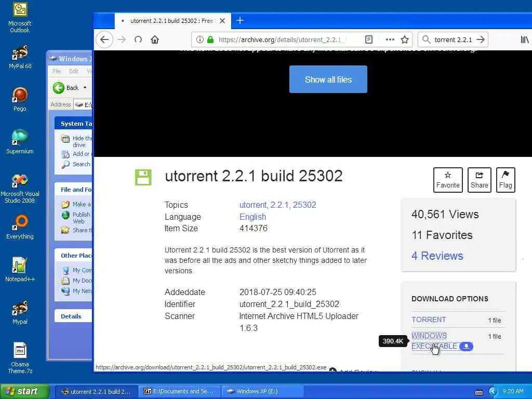Close the utorrent 2.2.1 tab

222,21
